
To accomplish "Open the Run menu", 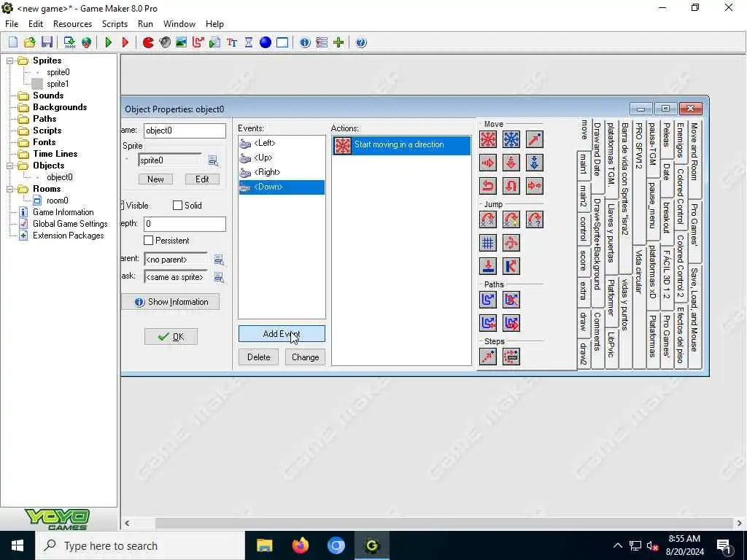I will tap(145, 24).
